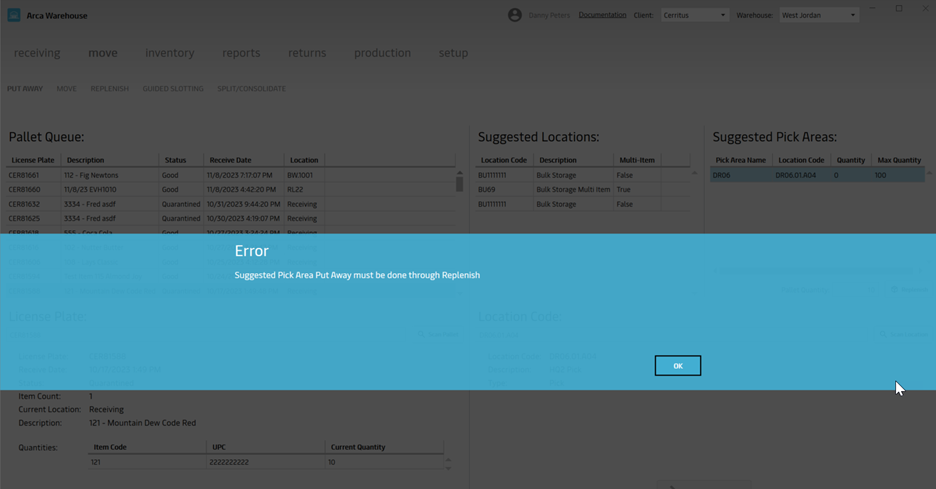Expand the Client dropdown showing Cerritus

[694, 15]
